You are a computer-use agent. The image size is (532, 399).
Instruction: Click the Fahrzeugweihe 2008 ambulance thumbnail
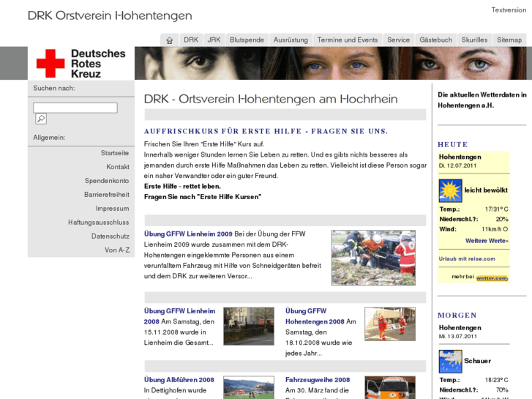tap(390, 387)
